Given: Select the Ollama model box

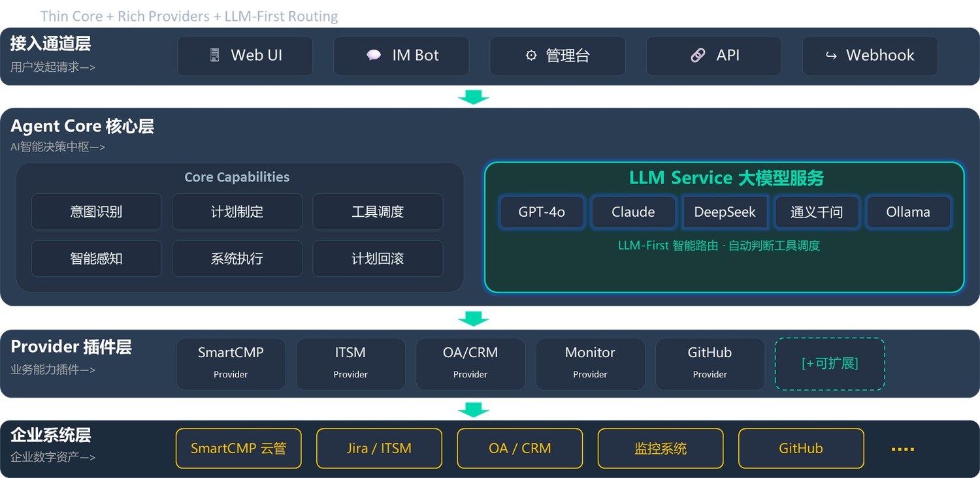Looking at the screenshot, I should (x=908, y=212).
